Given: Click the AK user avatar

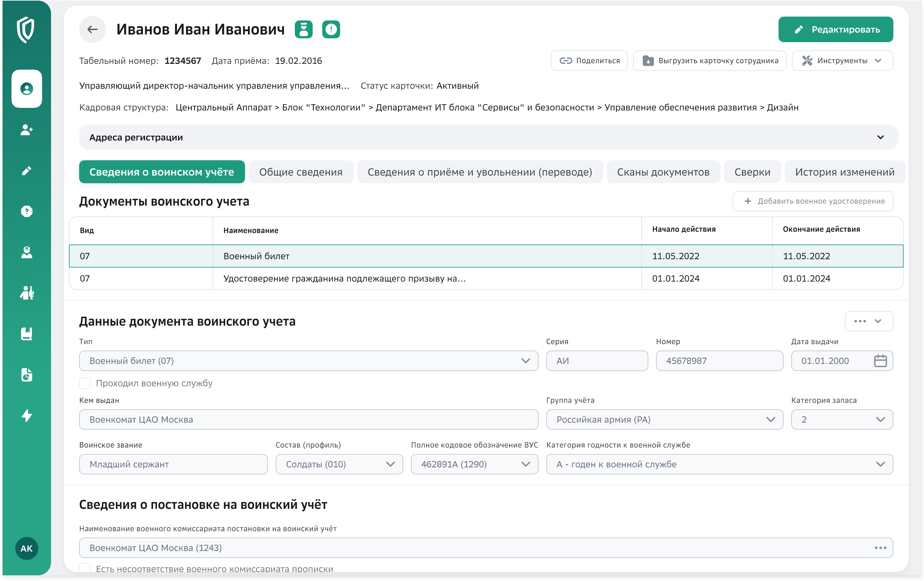Looking at the screenshot, I should click(x=26, y=548).
